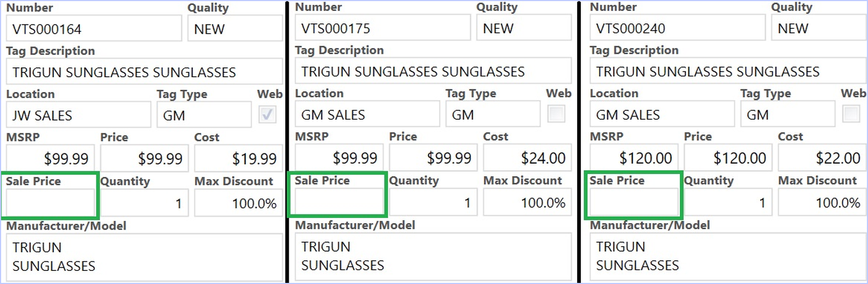Click the Quantity field of tag VTS000240
Viewport: 868px width, 284px height.
728,202
